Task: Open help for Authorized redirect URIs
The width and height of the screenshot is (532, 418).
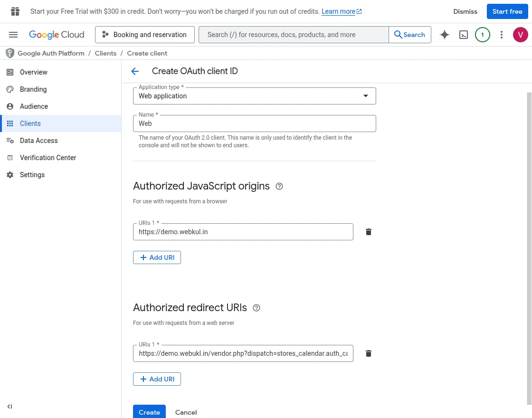Action: point(256,308)
